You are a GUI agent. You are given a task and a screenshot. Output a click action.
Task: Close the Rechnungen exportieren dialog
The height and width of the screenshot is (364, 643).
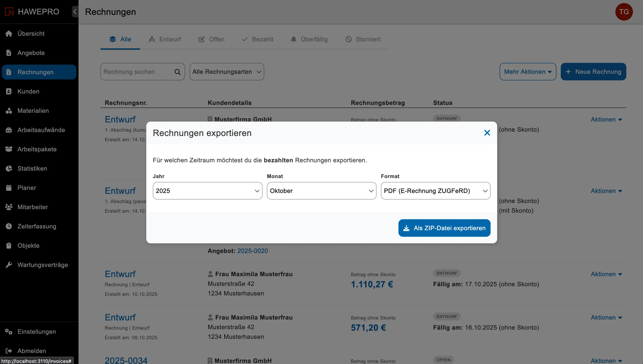coord(487,133)
